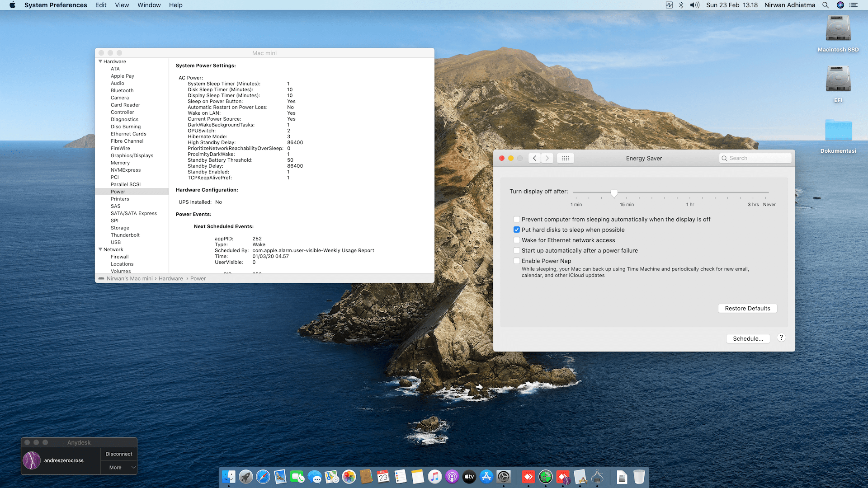Select Storage in the Mac mini sidebar
The height and width of the screenshot is (488, 868).
(x=120, y=228)
